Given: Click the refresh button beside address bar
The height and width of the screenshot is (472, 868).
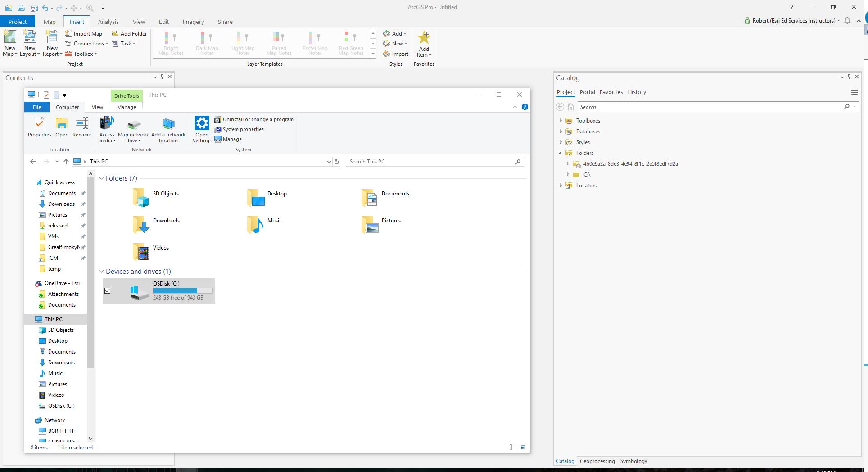Looking at the screenshot, I should click(337, 162).
